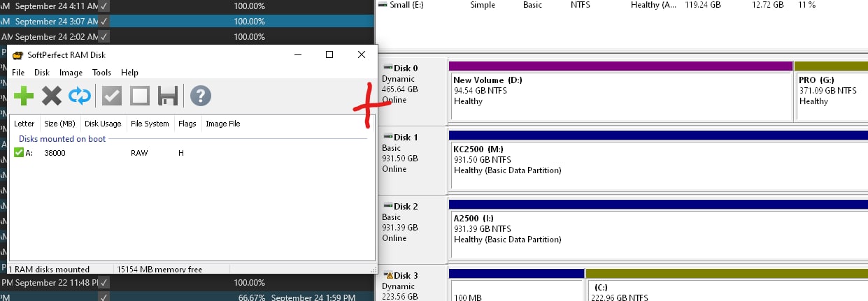Click the File System column header

click(150, 124)
